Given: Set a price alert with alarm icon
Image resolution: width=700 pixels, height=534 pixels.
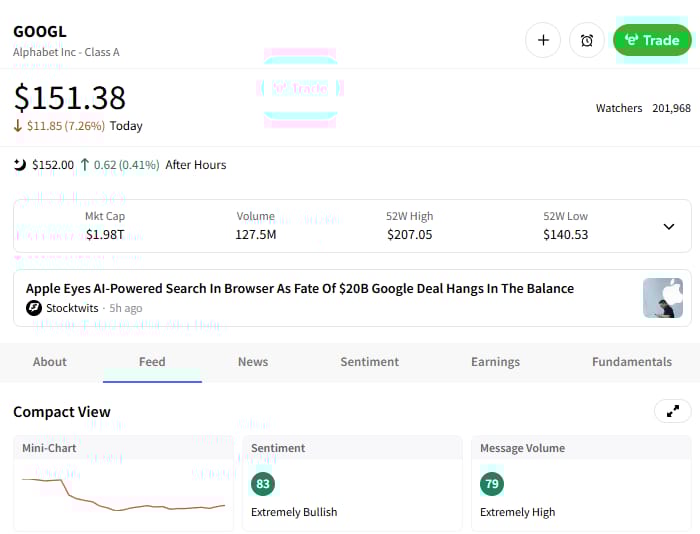Looking at the screenshot, I should tap(587, 40).
